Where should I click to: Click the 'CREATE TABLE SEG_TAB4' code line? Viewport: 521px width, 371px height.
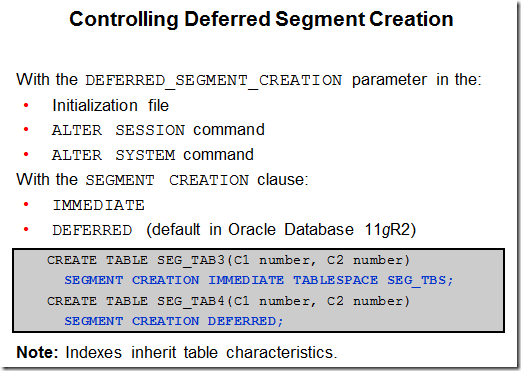click(228, 301)
